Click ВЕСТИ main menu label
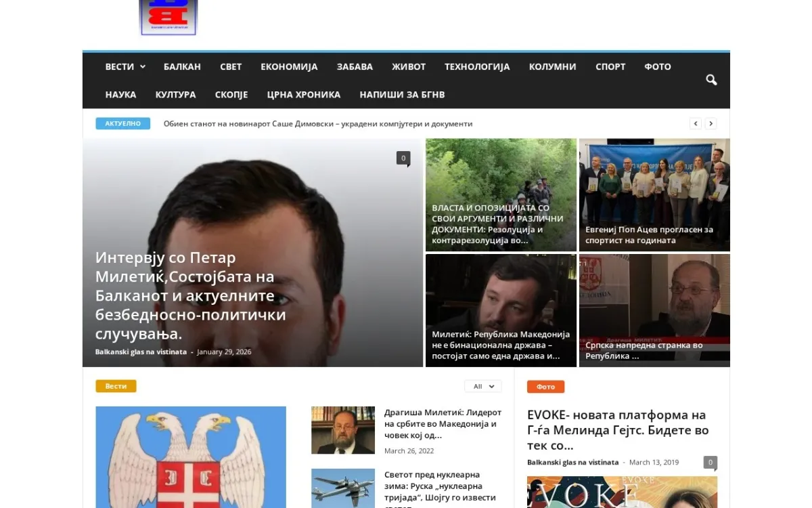This screenshot has height=508, width=812. click(120, 66)
